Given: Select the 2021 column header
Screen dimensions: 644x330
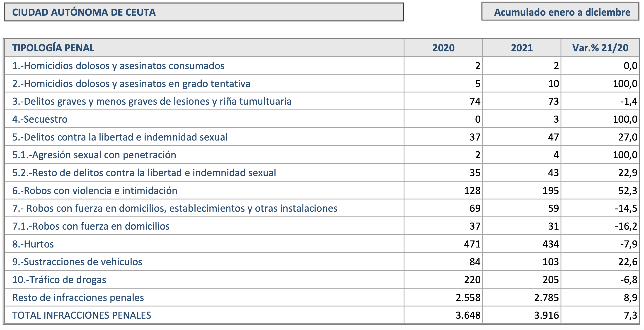Looking at the screenshot, I should [x=522, y=48].
